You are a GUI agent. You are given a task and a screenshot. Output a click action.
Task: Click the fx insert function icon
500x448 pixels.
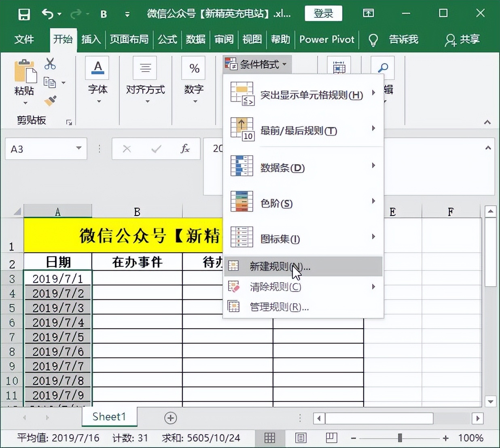(185, 149)
